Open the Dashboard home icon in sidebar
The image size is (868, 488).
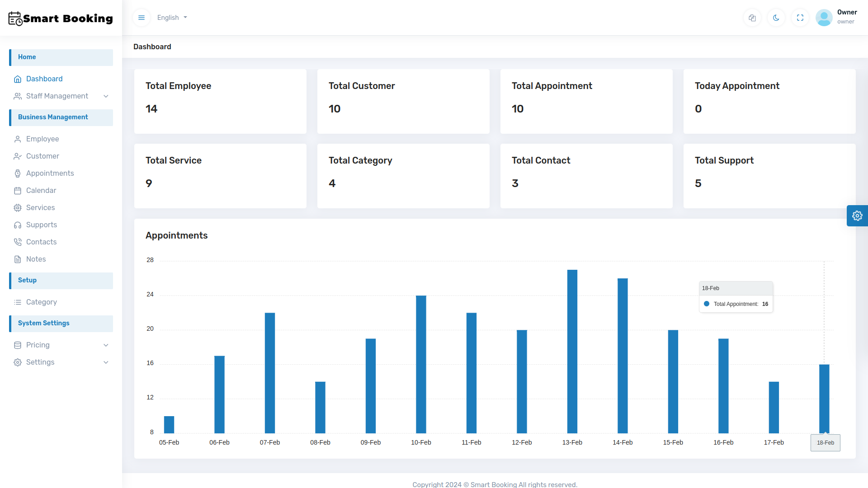click(18, 79)
